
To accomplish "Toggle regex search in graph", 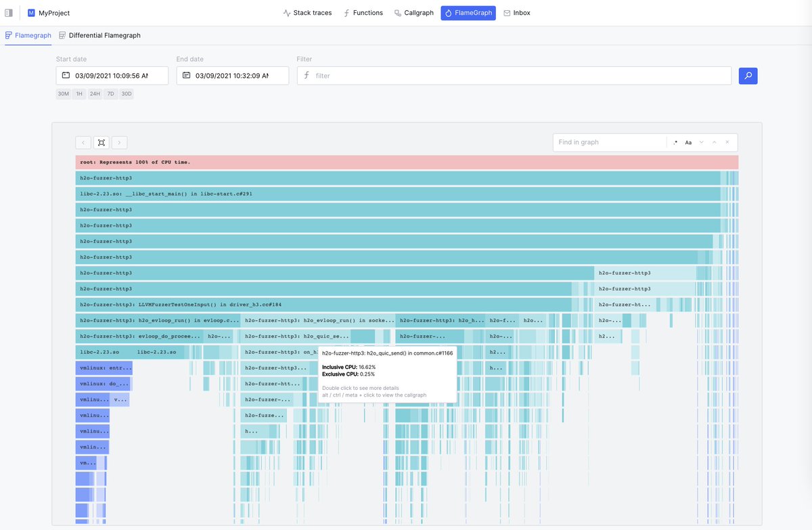I will pyautogui.click(x=675, y=142).
